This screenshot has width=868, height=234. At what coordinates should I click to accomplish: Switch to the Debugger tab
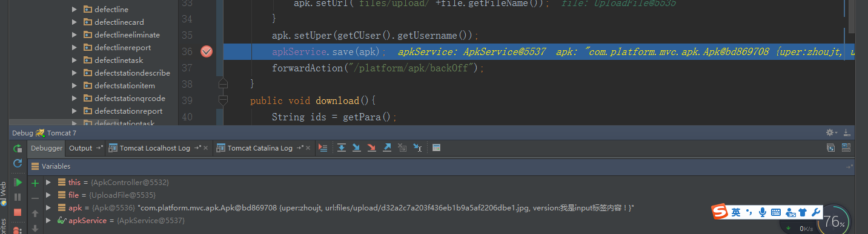tap(47, 148)
